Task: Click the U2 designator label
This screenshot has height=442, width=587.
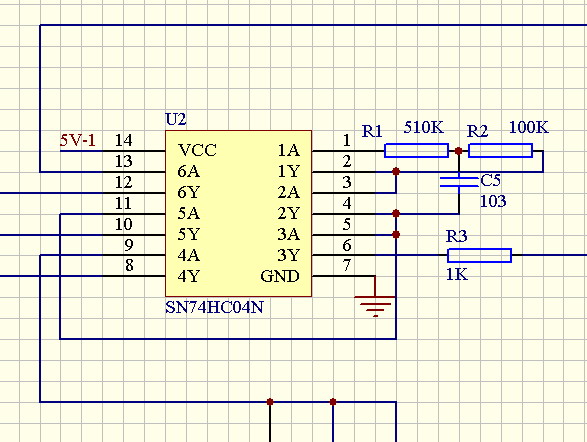Action: [176, 119]
